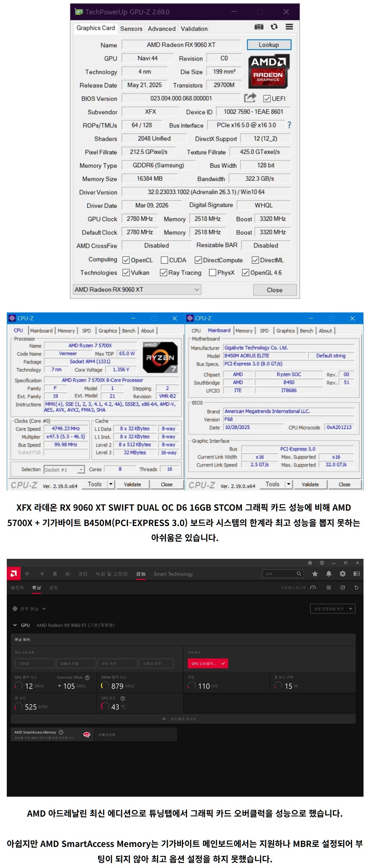The image size is (371, 868).
Task: Click the reset tuning icon in AMD Software
Action: coord(356,587)
